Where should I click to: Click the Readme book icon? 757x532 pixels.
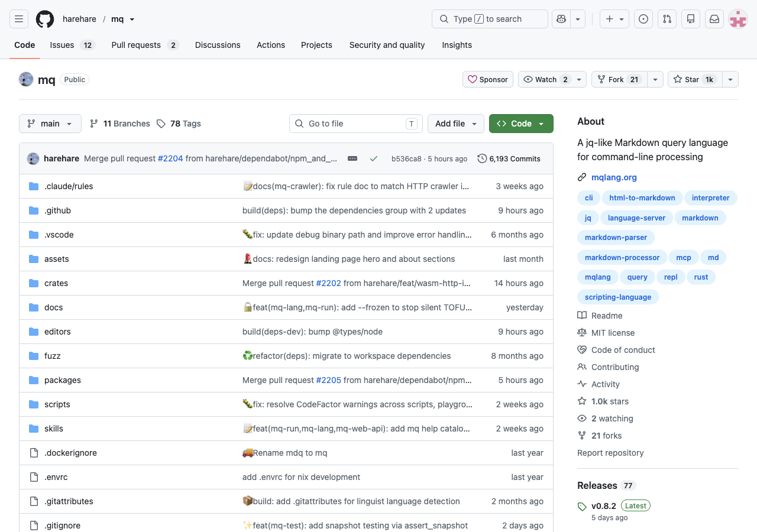582,316
